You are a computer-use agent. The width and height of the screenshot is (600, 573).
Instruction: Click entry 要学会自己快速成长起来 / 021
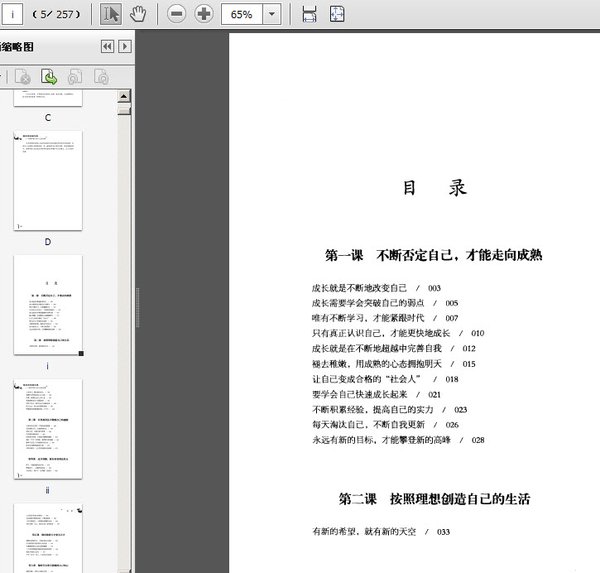tap(376, 394)
